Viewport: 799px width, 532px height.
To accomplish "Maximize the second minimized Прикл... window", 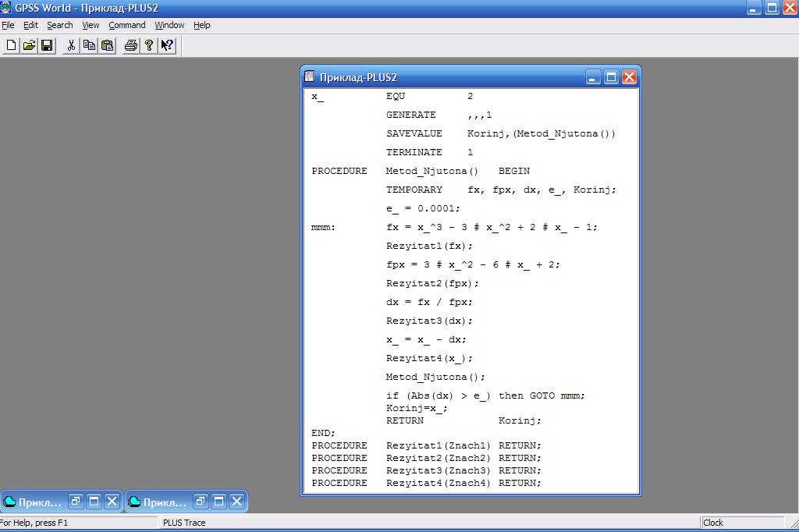I will (x=219, y=502).
